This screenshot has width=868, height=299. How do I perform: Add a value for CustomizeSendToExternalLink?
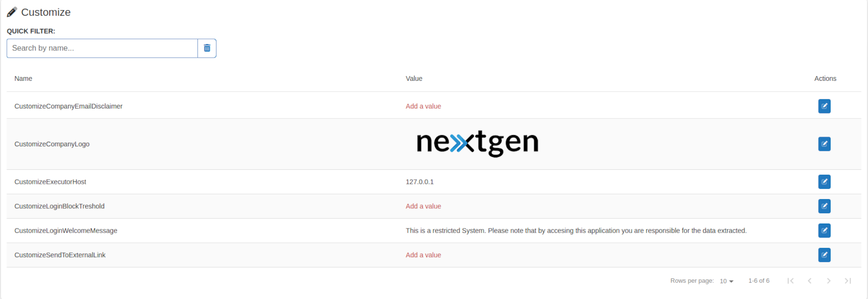pyautogui.click(x=423, y=255)
